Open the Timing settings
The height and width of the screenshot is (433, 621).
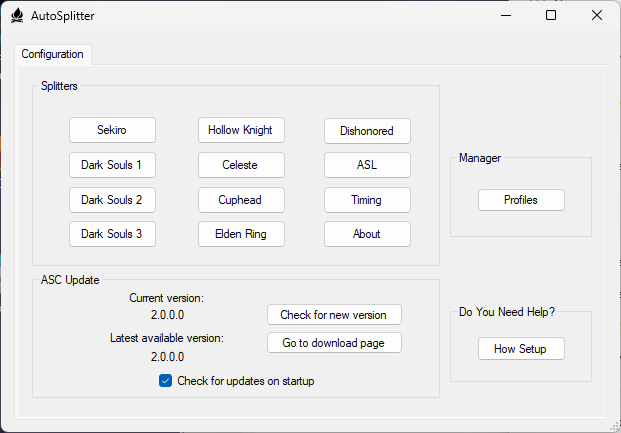coord(367,200)
